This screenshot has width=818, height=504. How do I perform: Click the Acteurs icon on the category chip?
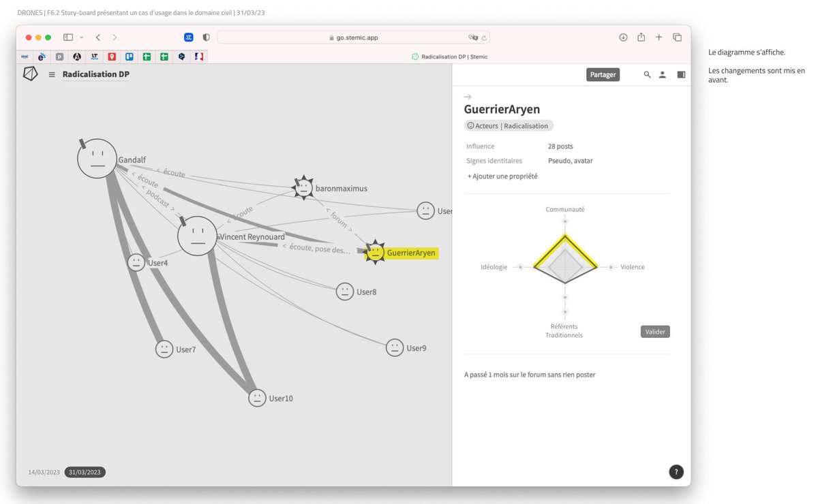(471, 125)
